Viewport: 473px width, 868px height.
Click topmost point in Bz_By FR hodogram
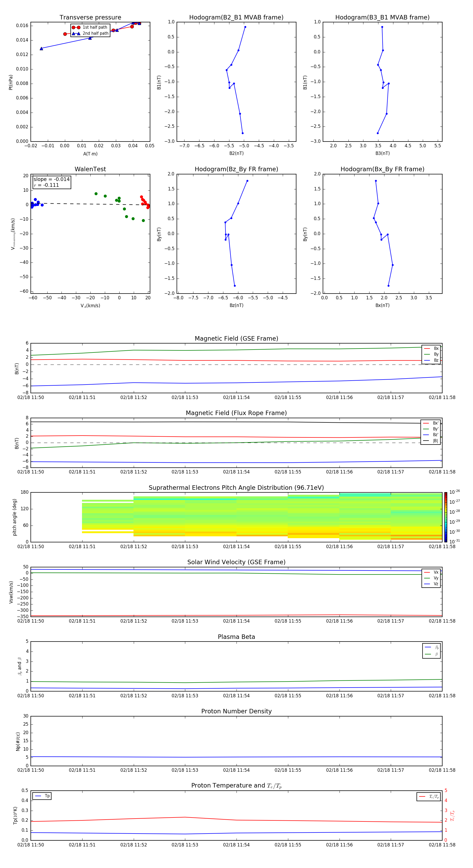pos(247,181)
